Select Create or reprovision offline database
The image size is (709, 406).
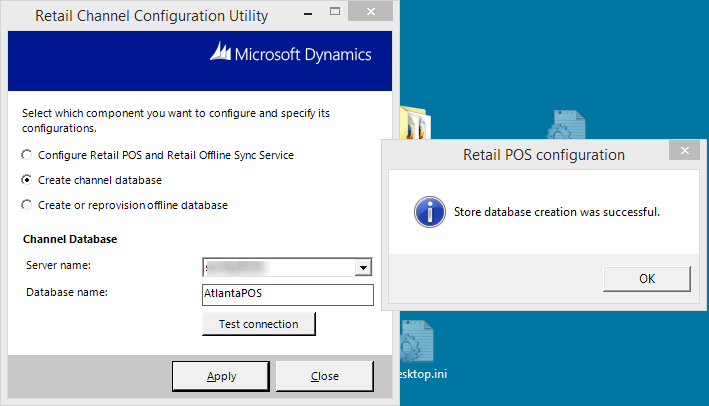(x=26, y=205)
